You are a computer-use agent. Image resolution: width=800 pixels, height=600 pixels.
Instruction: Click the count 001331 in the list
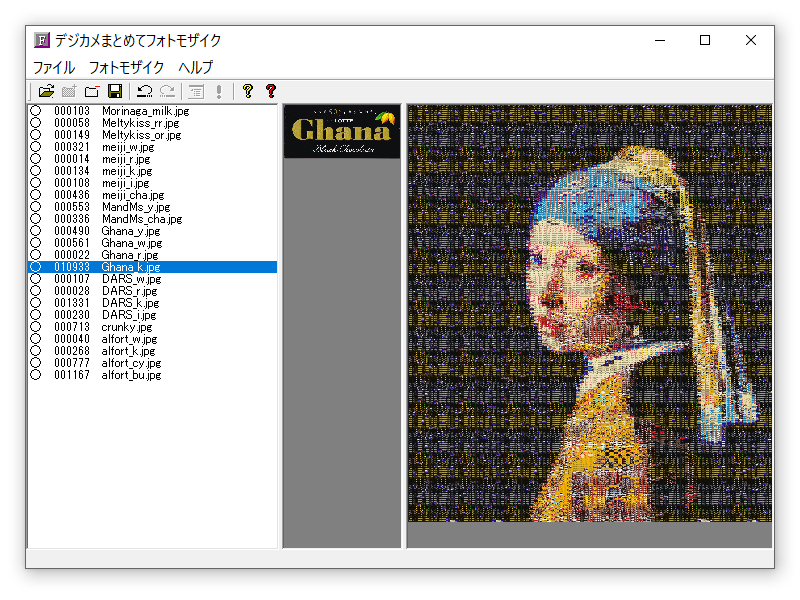[x=72, y=303]
